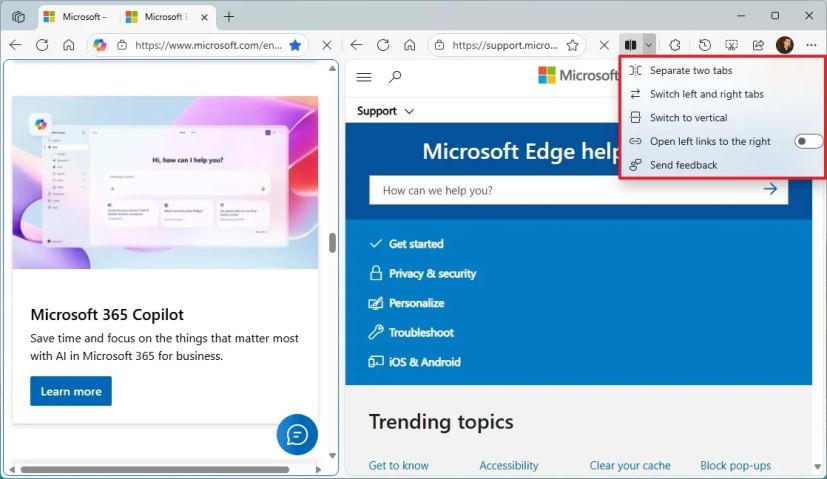827x479 pixels.
Task: Close the left split pane
Action: pos(327,45)
